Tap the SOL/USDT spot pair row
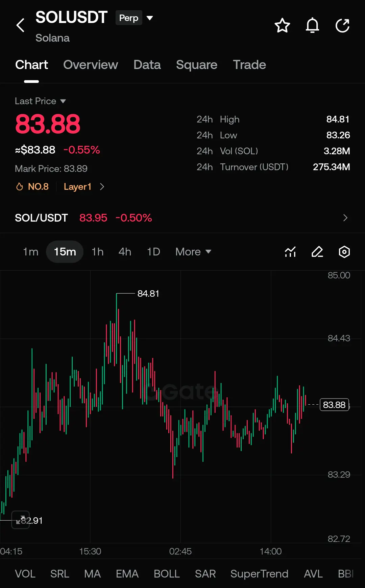The width and height of the screenshot is (365, 588). pos(182,218)
